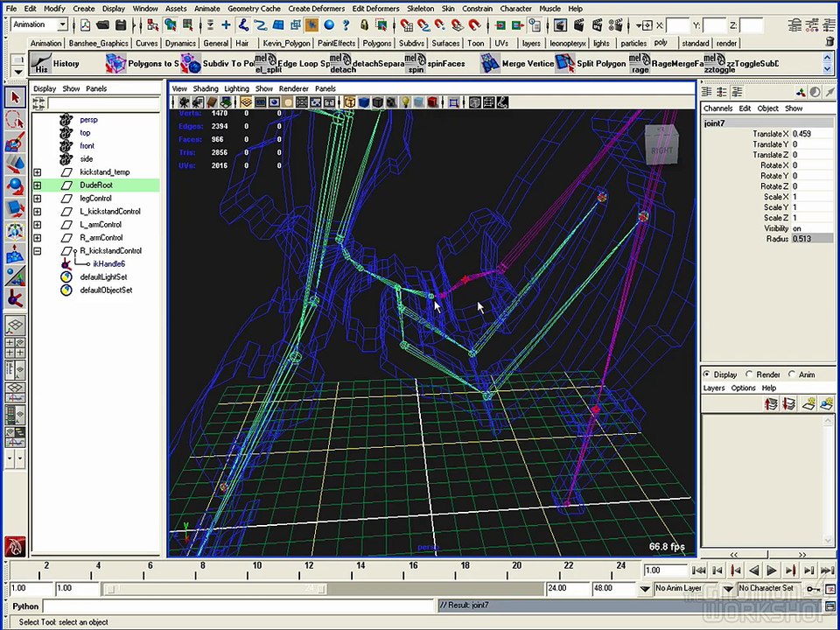Select the Render radio button in layer editor

tap(749, 374)
